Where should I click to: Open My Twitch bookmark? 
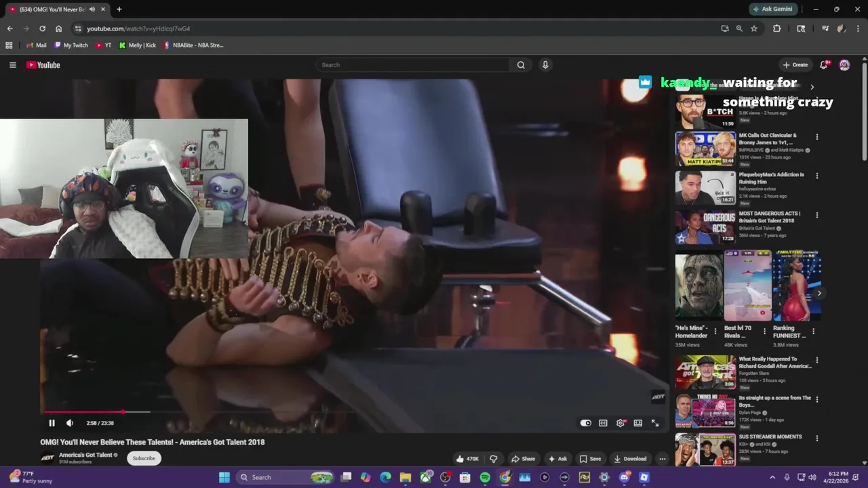(x=71, y=45)
